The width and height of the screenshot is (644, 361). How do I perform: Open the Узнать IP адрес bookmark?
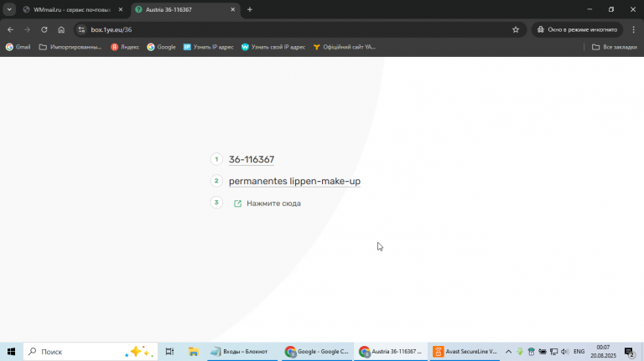click(x=208, y=47)
